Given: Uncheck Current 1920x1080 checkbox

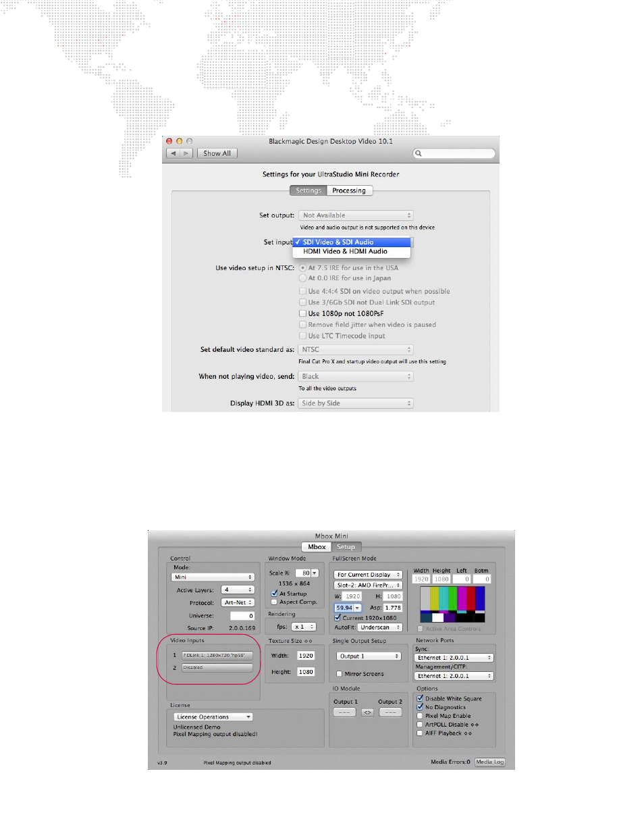Looking at the screenshot, I should coord(338,618).
